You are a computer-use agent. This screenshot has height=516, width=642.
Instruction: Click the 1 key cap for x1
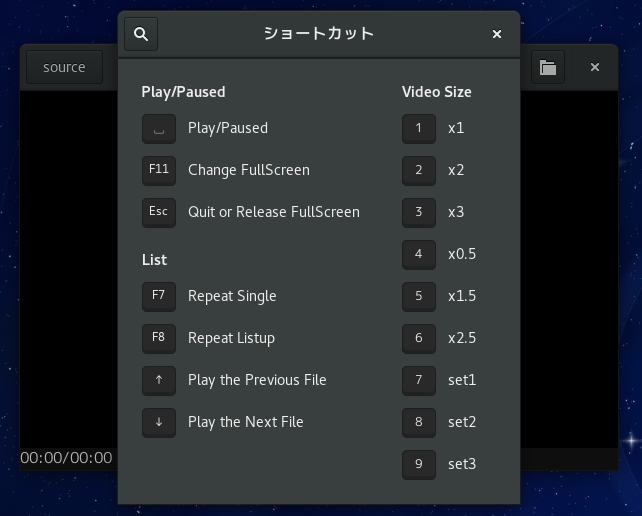[419, 129]
